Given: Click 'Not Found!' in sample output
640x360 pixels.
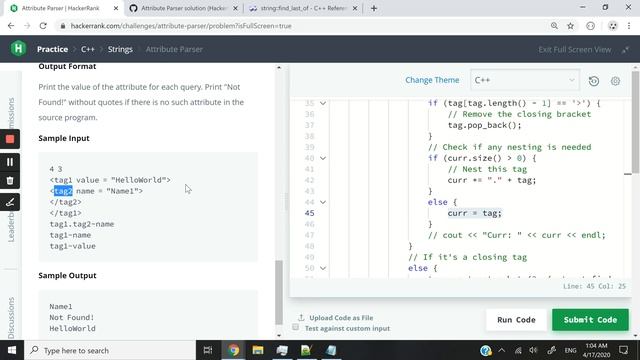Looking at the screenshot, I should 72,318.
